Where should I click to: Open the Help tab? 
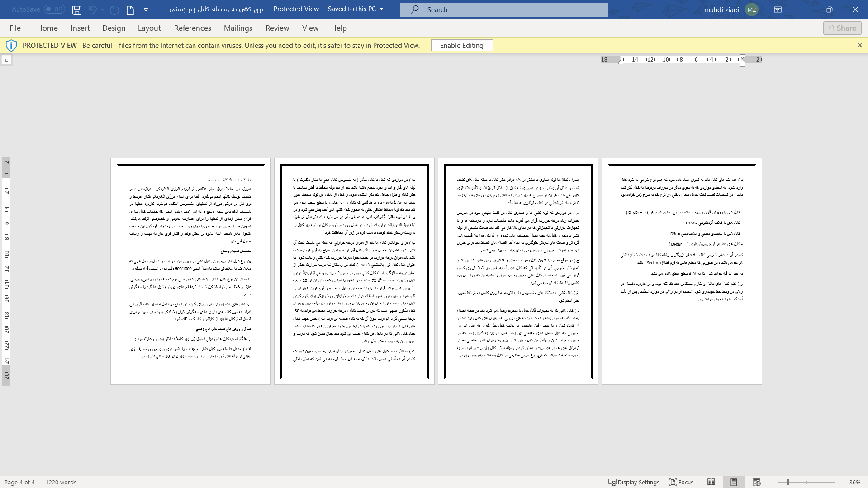point(339,28)
